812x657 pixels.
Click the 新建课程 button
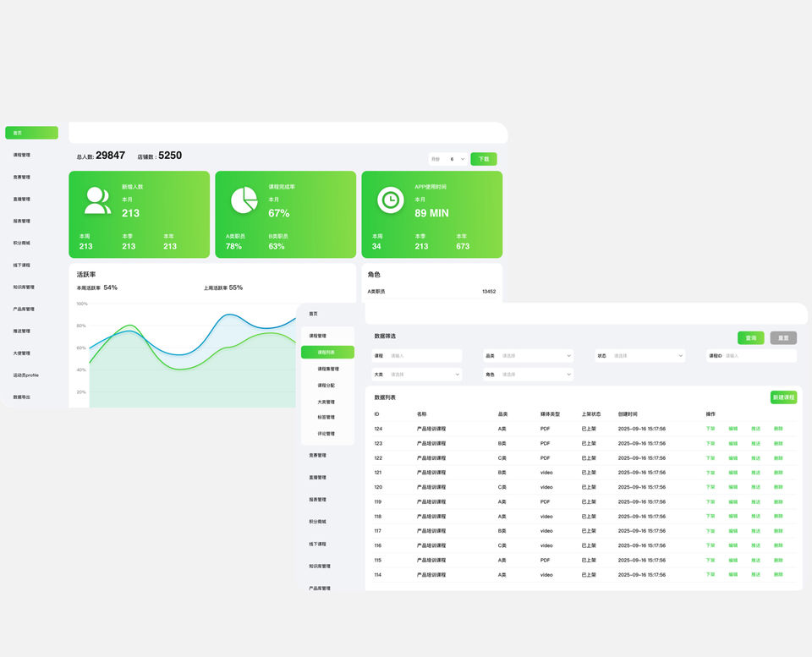click(x=783, y=397)
